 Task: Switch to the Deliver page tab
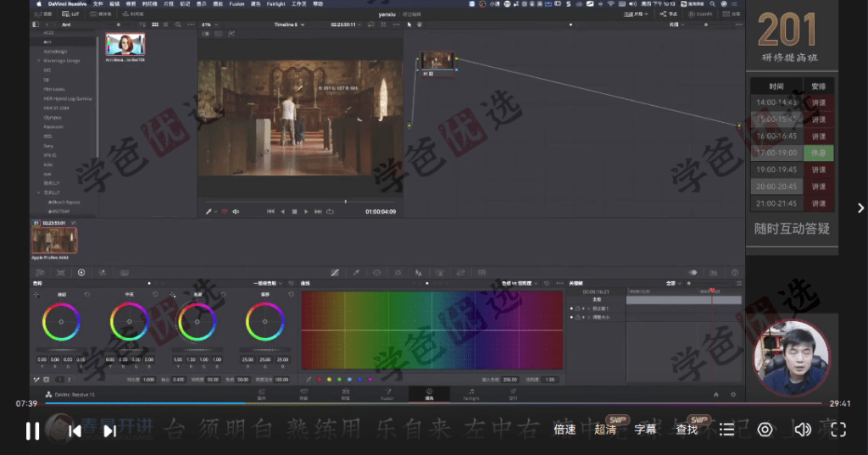(x=513, y=394)
